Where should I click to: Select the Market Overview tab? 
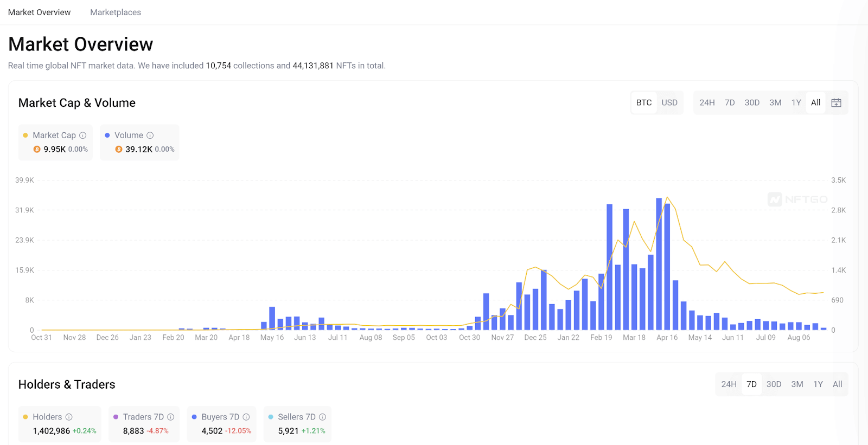coord(39,12)
